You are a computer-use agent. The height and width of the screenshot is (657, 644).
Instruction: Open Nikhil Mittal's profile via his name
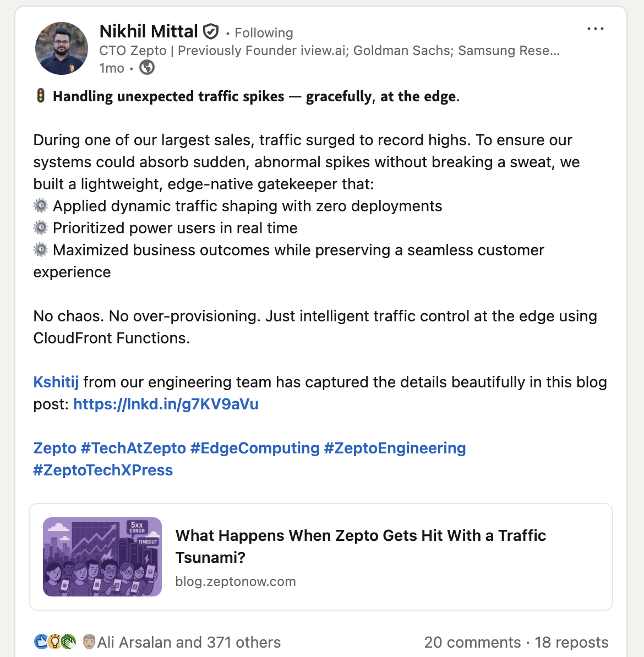[x=149, y=31]
